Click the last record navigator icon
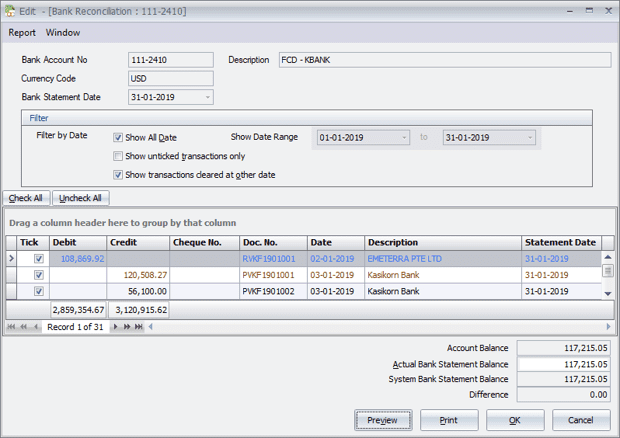 138,327
